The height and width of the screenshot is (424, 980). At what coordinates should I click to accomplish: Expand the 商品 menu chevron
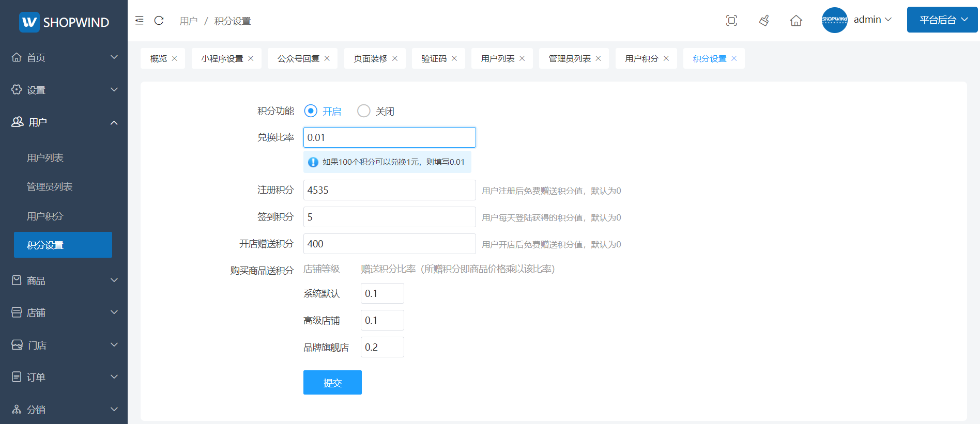point(114,280)
